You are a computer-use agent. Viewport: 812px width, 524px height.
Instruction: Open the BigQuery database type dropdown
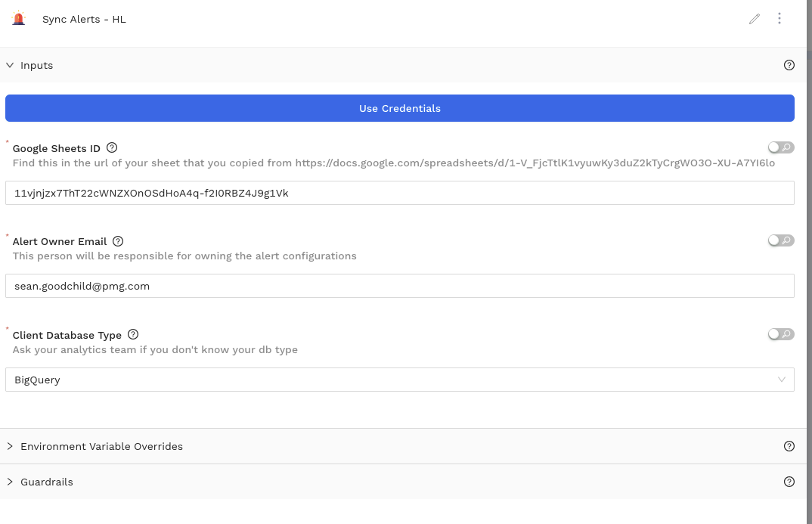coord(399,380)
